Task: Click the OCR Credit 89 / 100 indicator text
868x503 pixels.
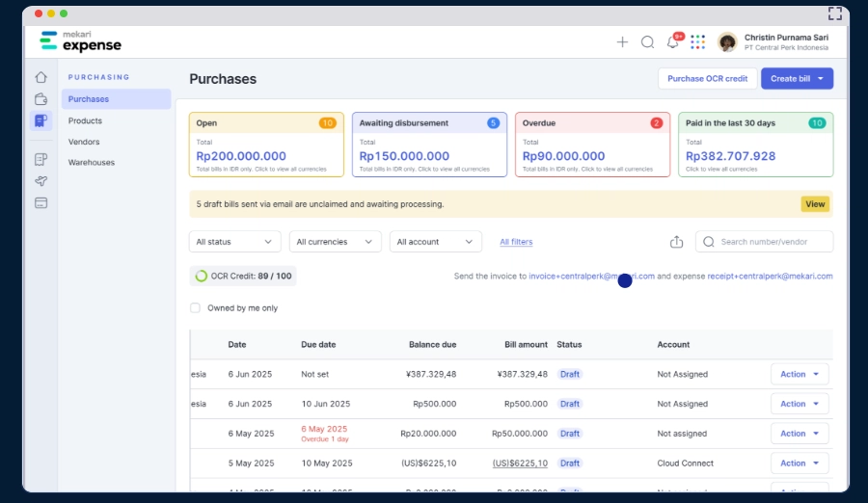Action: pos(251,277)
